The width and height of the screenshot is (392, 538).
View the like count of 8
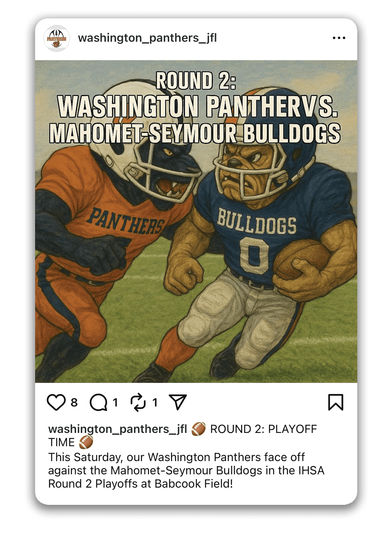[74, 403]
